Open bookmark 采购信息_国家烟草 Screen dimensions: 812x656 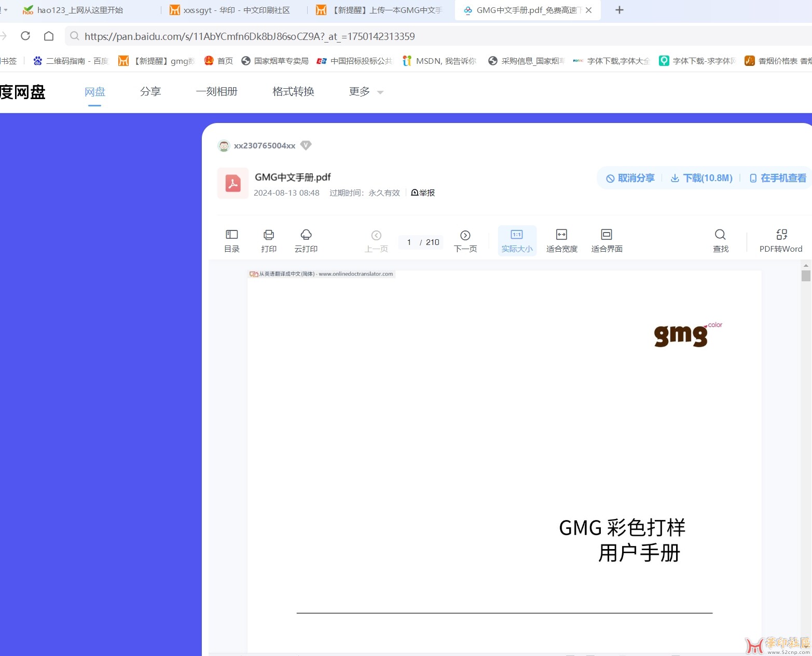coord(526,61)
